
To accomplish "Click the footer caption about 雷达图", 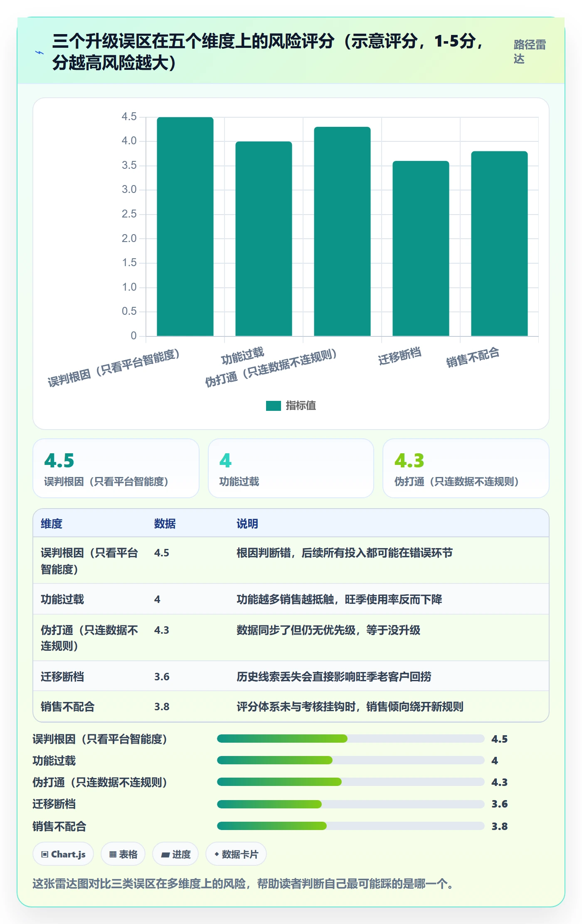I will pos(243,883).
